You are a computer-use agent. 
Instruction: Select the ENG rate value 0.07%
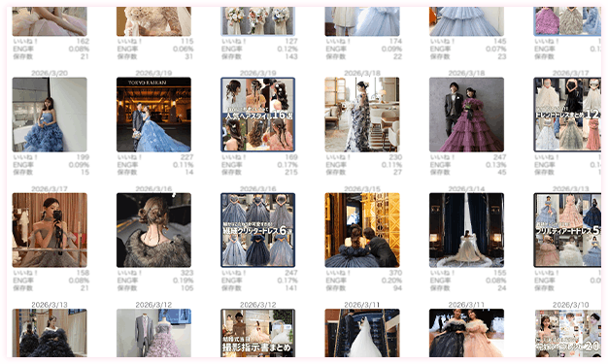pos(496,49)
